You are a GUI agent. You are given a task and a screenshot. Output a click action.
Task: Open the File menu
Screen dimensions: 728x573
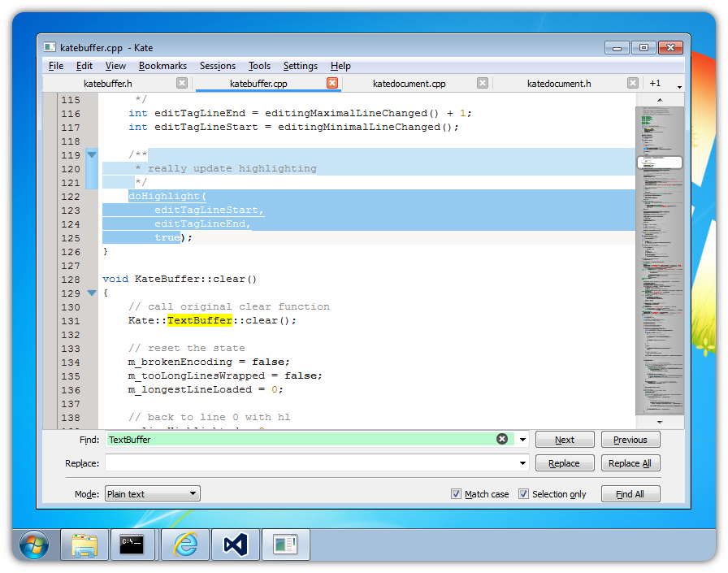point(56,66)
